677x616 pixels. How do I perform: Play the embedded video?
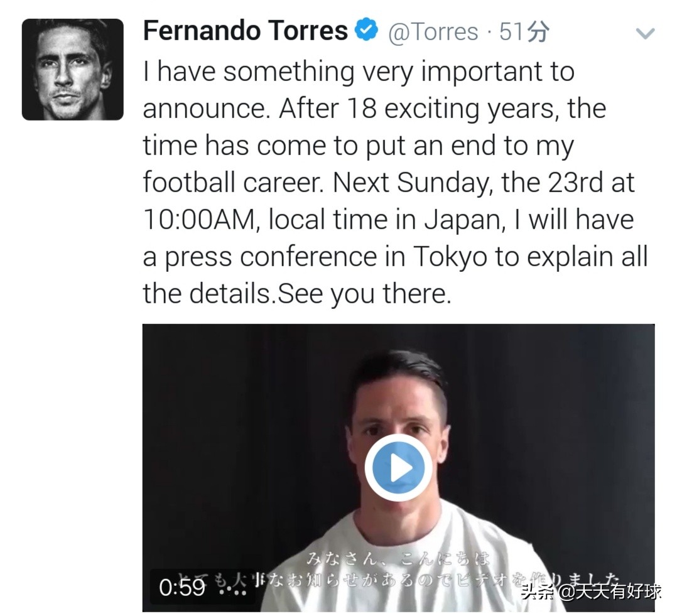[398, 467]
